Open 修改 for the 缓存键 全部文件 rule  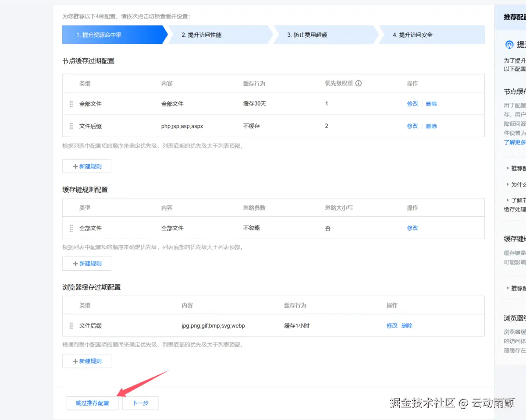(x=412, y=228)
